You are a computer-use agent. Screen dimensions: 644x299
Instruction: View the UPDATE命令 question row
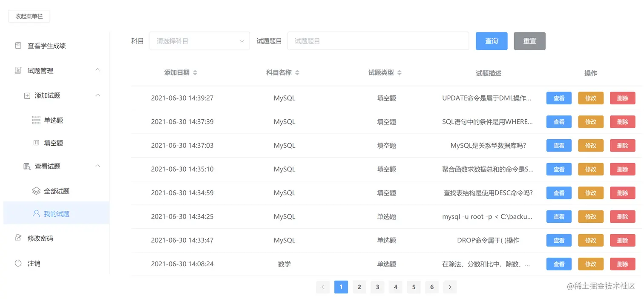pos(559,98)
